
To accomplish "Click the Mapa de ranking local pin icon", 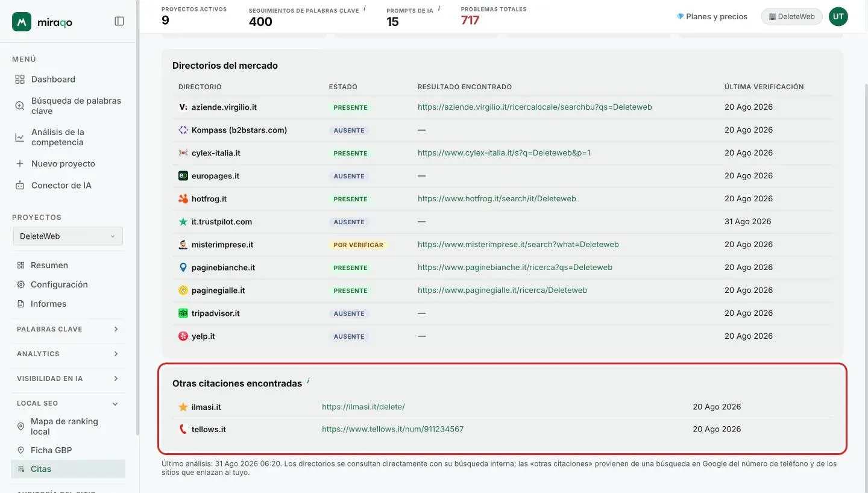I will pos(20,426).
